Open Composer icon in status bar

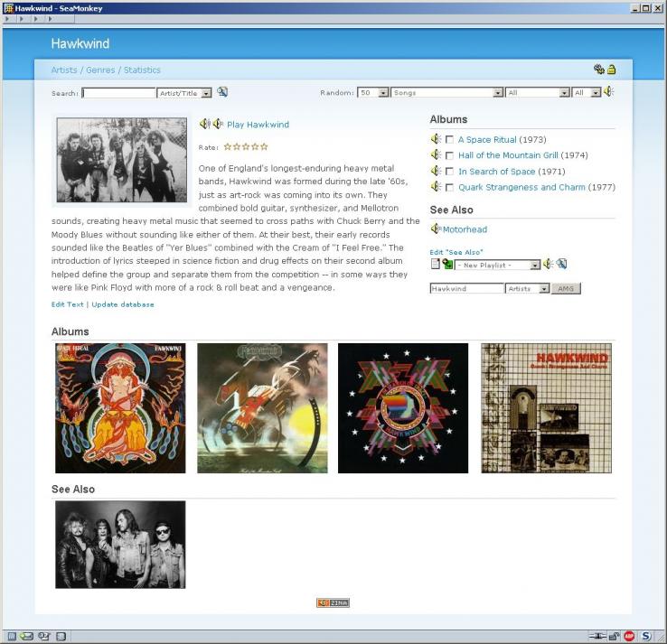tap(43, 637)
